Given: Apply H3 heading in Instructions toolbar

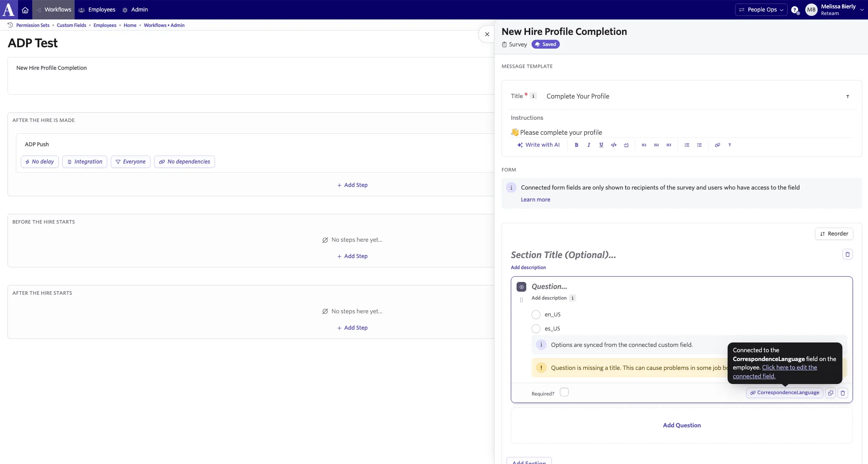Looking at the screenshot, I should 668,145.
